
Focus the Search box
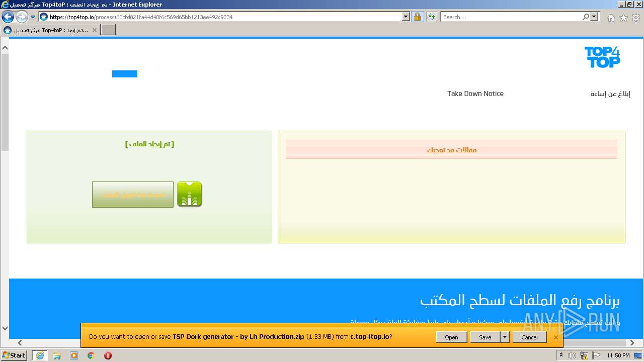[x=511, y=17]
